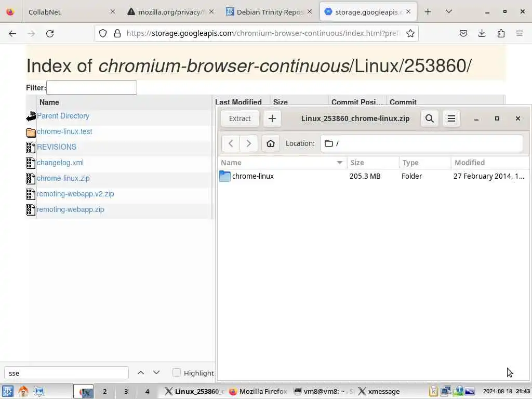Screen dimensions: 532x399
Task: Open the Save to Pocket icon
Action: pos(463,33)
